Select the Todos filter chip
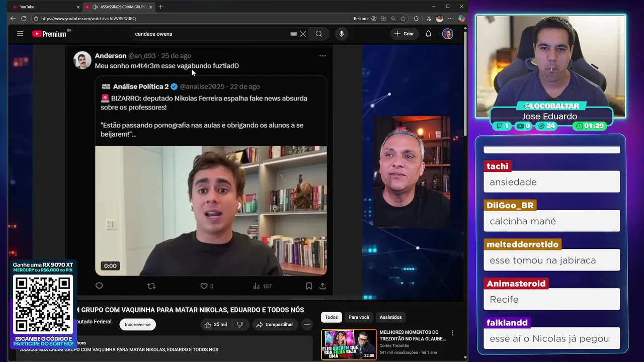 click(x=332, y=317)
